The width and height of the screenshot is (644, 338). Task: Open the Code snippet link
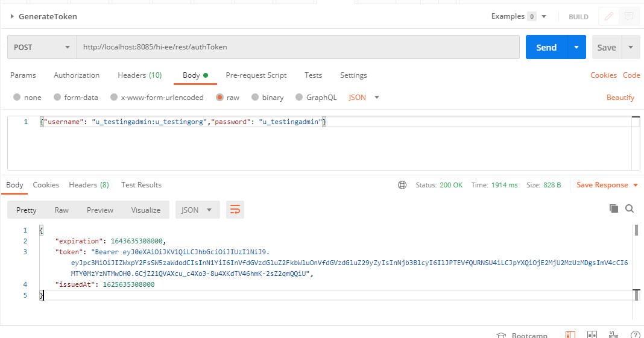pyautogui.click(x=631, y=75)
